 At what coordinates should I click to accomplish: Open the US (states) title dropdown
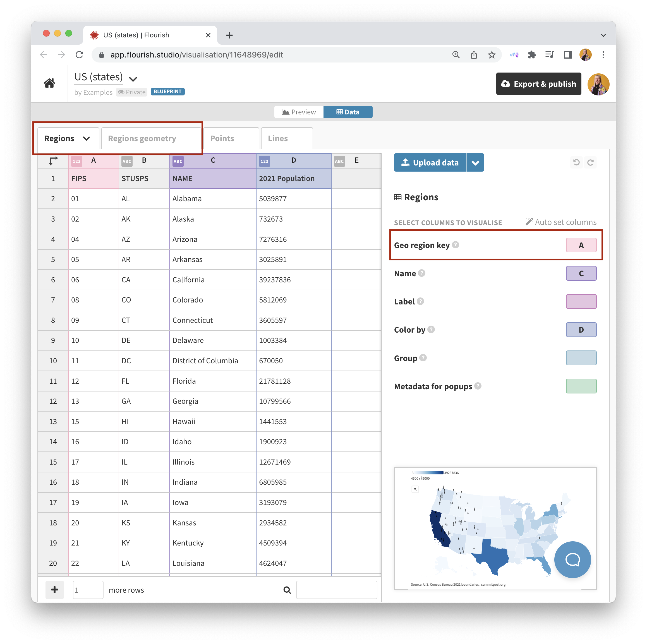(x=133, y=79)
